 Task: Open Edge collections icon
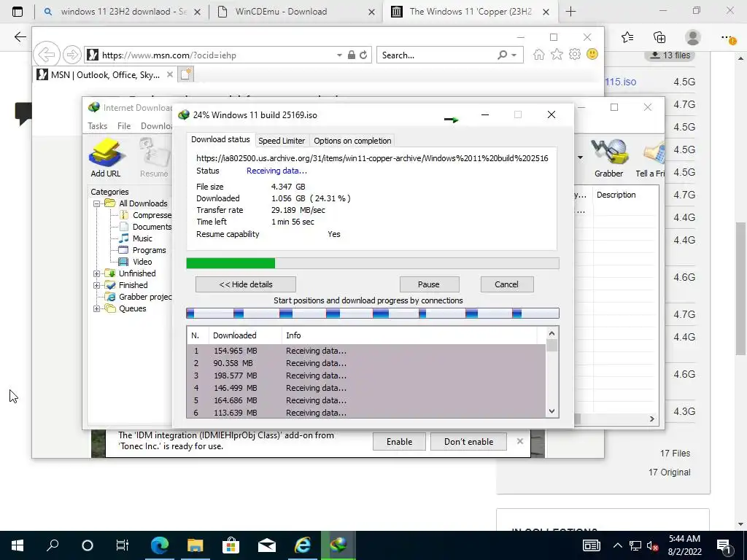(x=659, y=37)
